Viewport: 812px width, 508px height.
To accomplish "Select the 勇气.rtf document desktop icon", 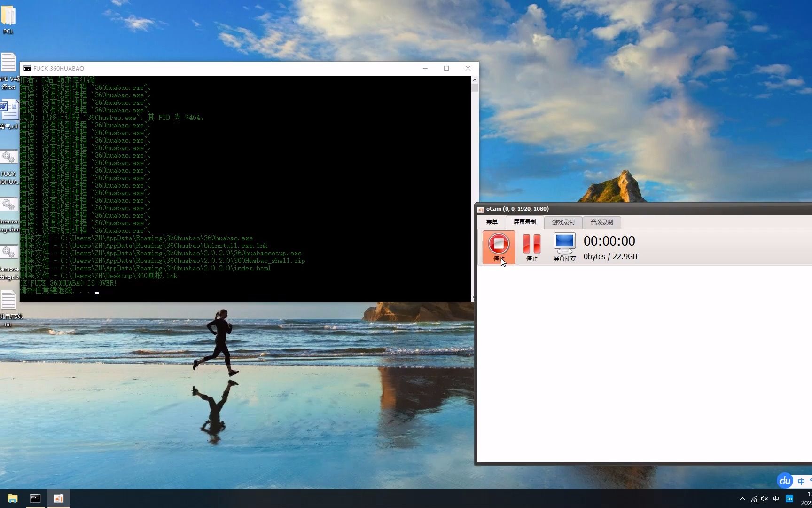I will [8, 114].
